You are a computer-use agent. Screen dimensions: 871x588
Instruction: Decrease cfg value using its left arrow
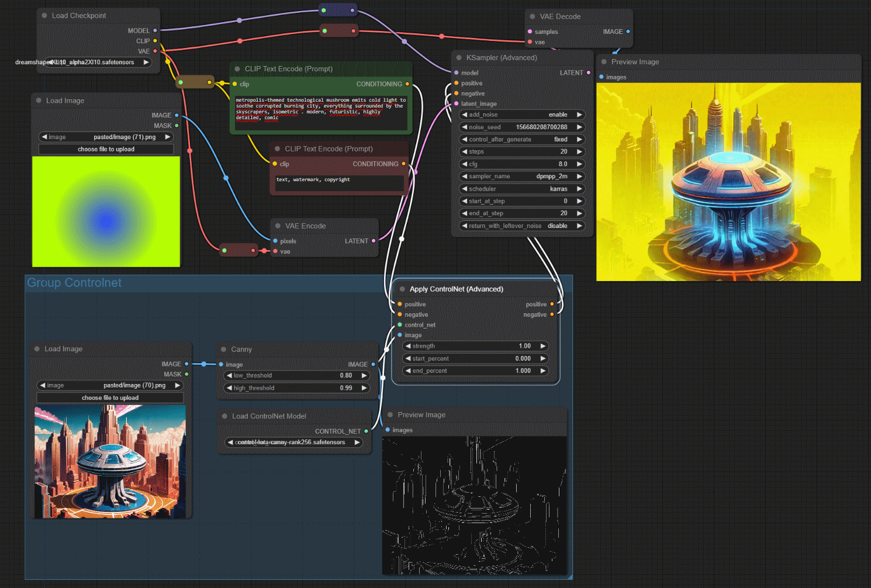point(465,164)
